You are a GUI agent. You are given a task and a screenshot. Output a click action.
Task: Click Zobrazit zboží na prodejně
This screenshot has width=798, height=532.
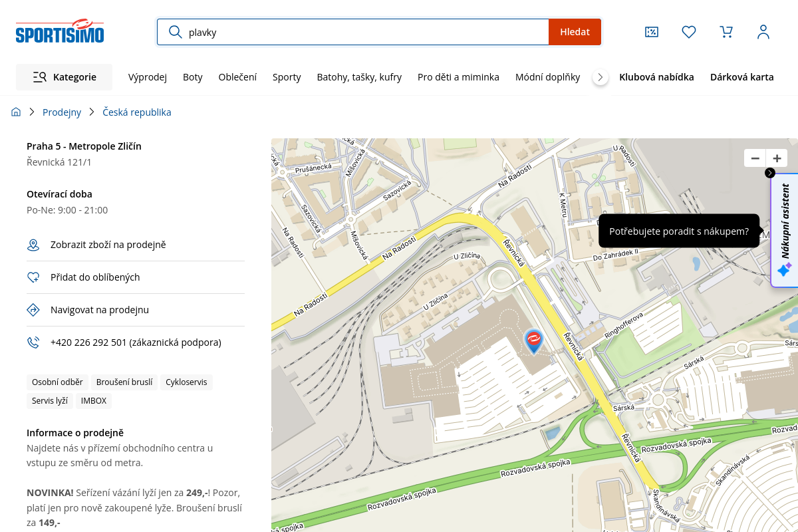(108, 245)
